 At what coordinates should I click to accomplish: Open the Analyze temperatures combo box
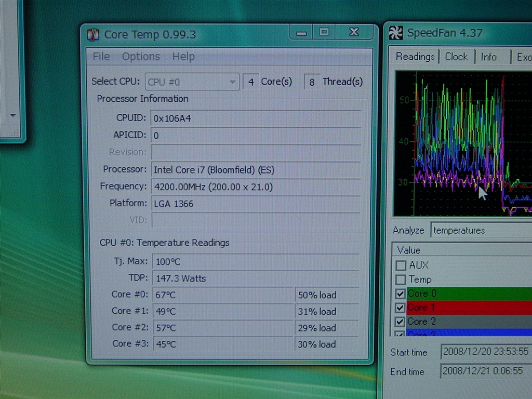click(x=482, y=230)
